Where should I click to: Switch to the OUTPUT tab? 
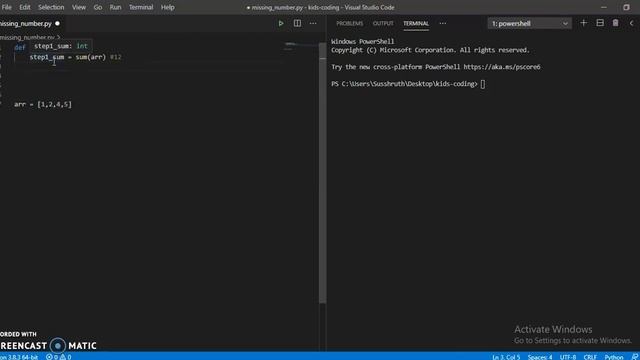[383, 24]
